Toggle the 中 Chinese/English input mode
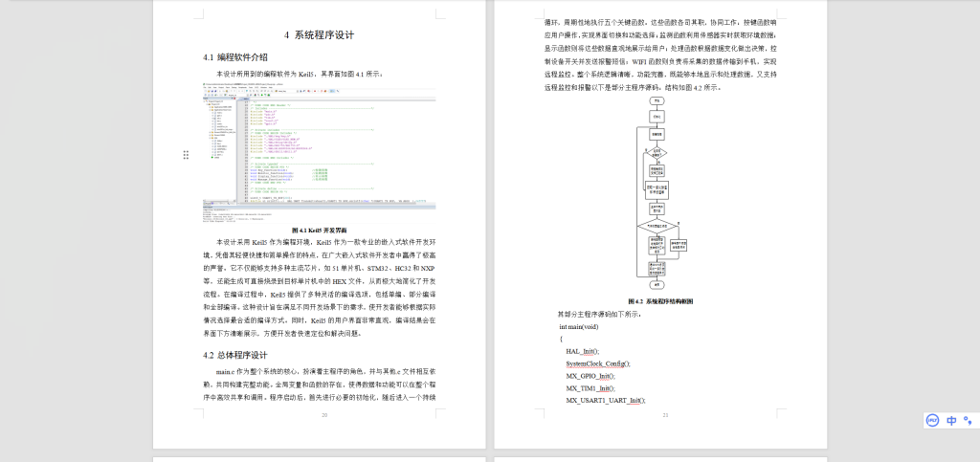Screen dimensions: 980x462 pyautogui.click(x=951, y=421)
